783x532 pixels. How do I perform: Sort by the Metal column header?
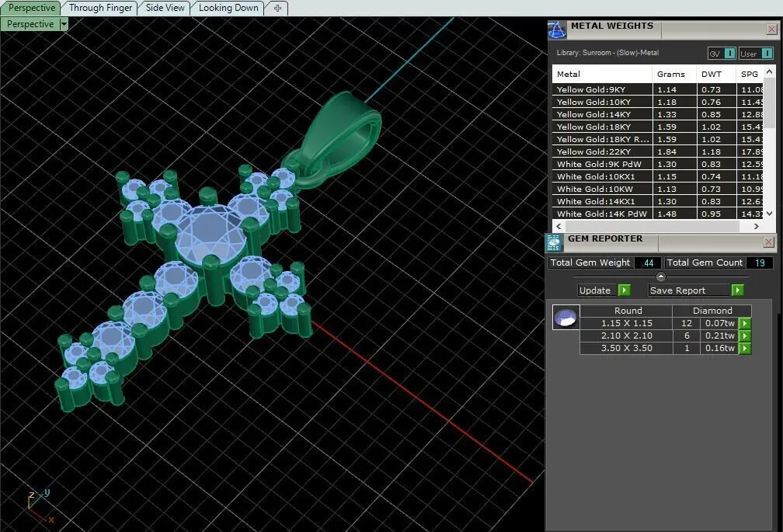[x=602, y=74]
